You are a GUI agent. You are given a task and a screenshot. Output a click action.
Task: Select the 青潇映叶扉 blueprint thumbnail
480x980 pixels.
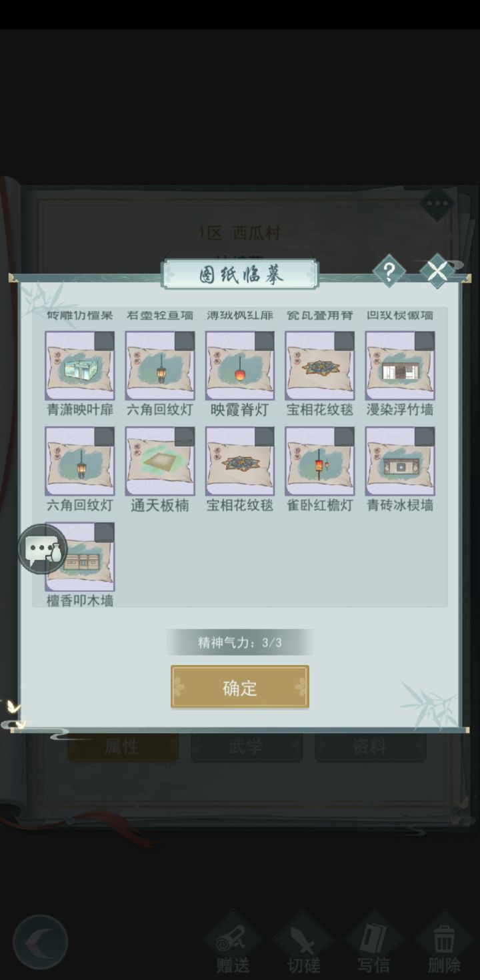[x=80, y=366]
